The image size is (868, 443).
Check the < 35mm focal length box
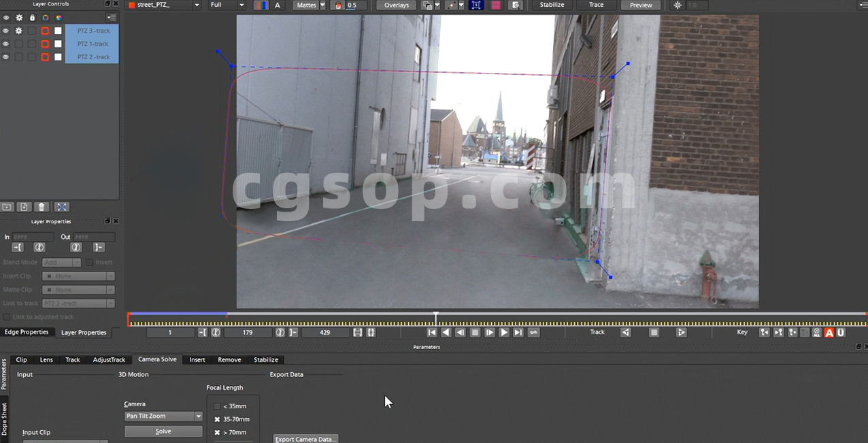(x=217, y=406)
